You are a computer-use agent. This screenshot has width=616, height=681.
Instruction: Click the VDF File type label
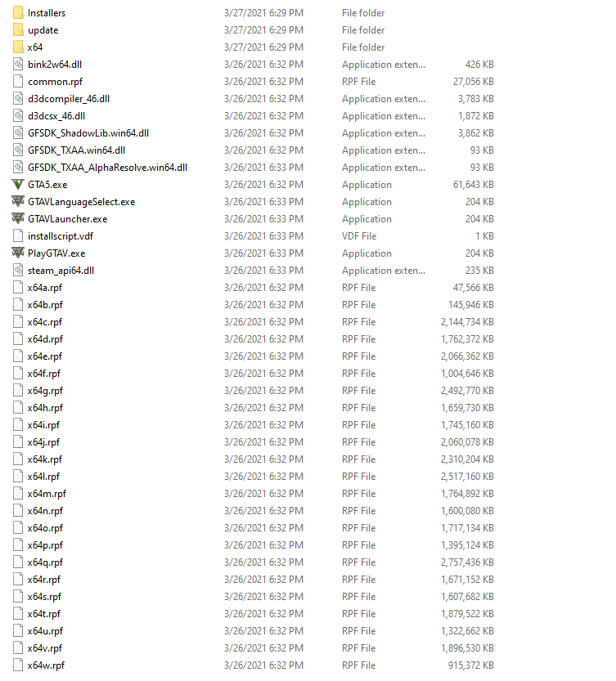click(x=359, y=235)
